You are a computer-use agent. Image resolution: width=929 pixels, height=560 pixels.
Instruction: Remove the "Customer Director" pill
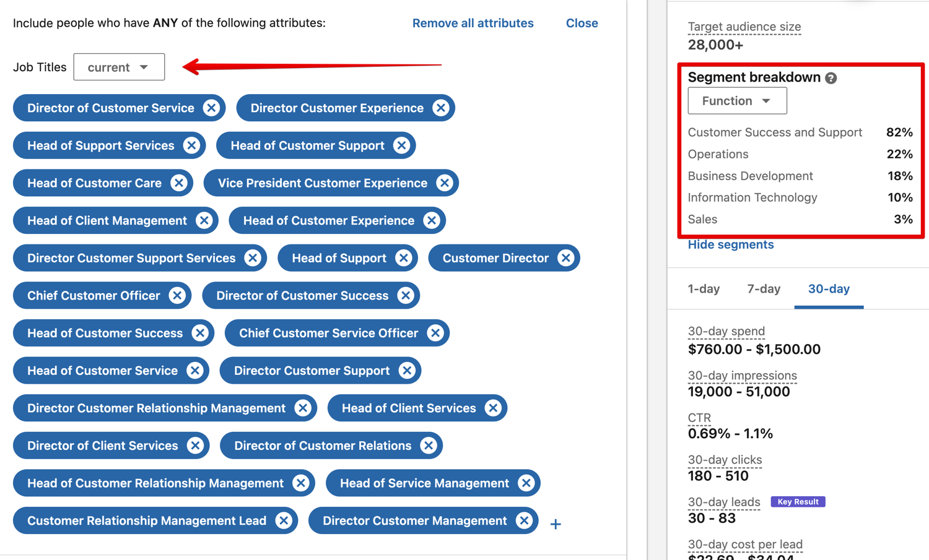(x=564, y=258)
